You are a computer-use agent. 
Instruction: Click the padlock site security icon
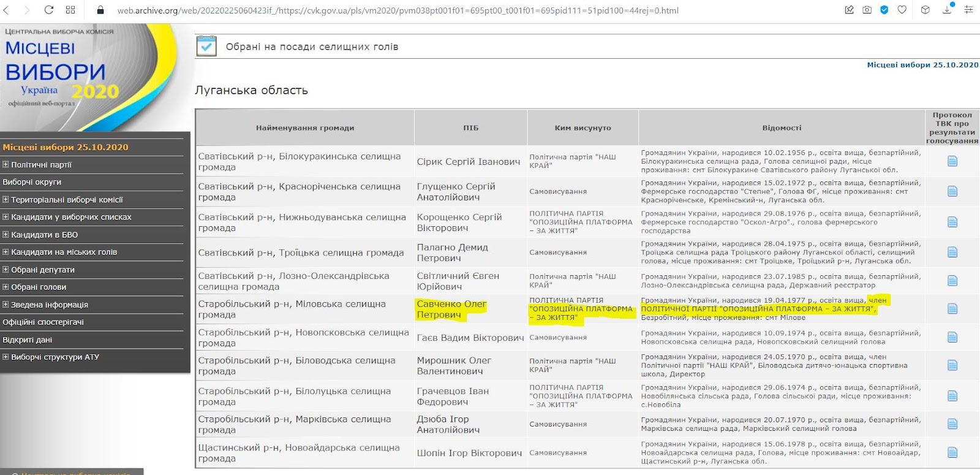pos(101,10)
